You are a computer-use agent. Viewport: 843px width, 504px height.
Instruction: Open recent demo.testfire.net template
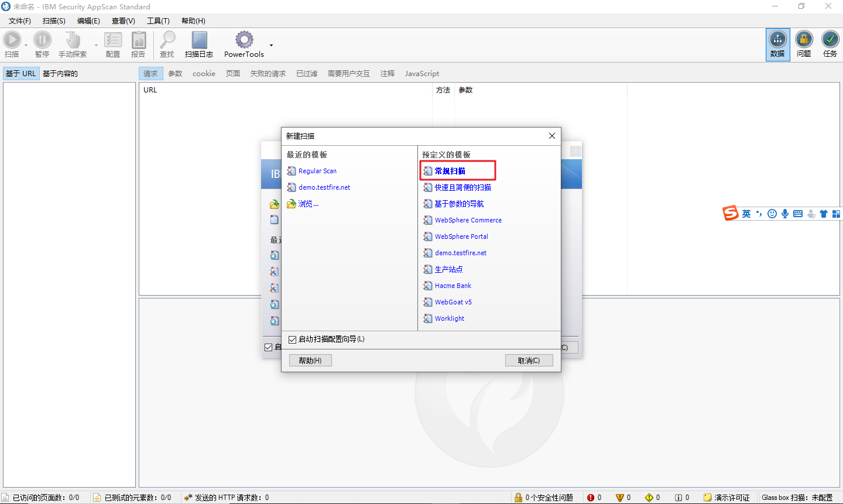324,187
